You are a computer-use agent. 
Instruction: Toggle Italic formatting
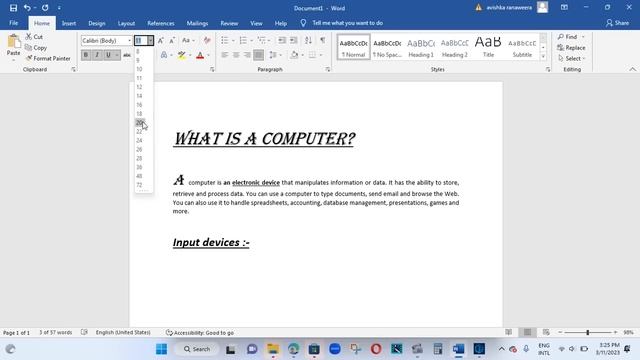97,55
